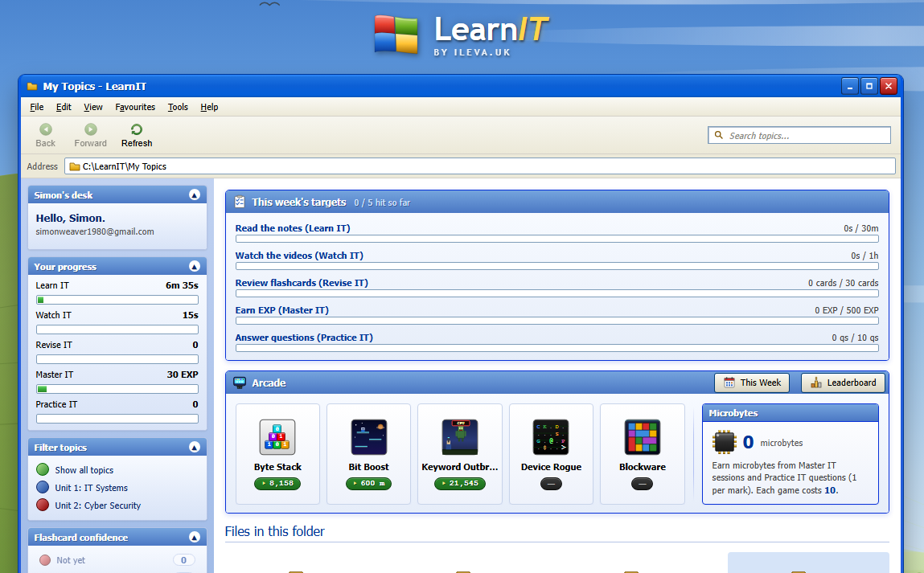Collapse the Simon's desk panel
Viewport: 924px width, 573px height.
click(195, 195)
